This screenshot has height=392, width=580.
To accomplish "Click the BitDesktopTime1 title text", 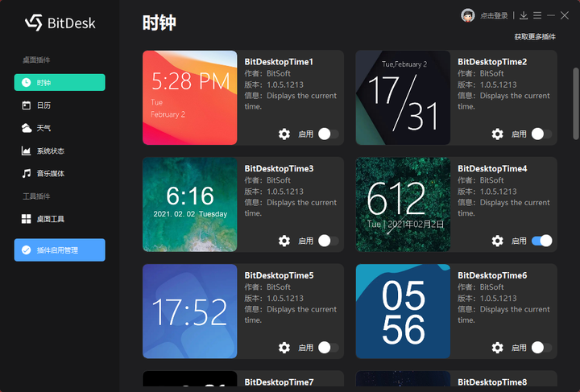I will [279, 62].
